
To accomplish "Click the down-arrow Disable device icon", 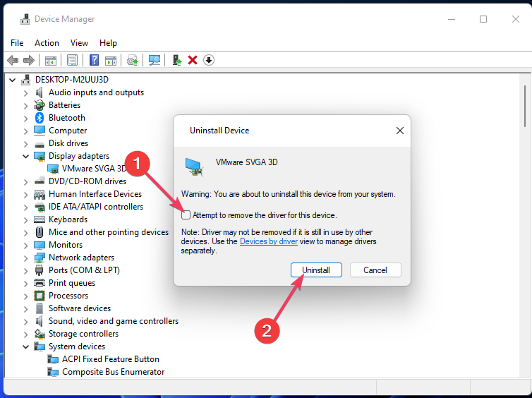I will coord(209,60).
